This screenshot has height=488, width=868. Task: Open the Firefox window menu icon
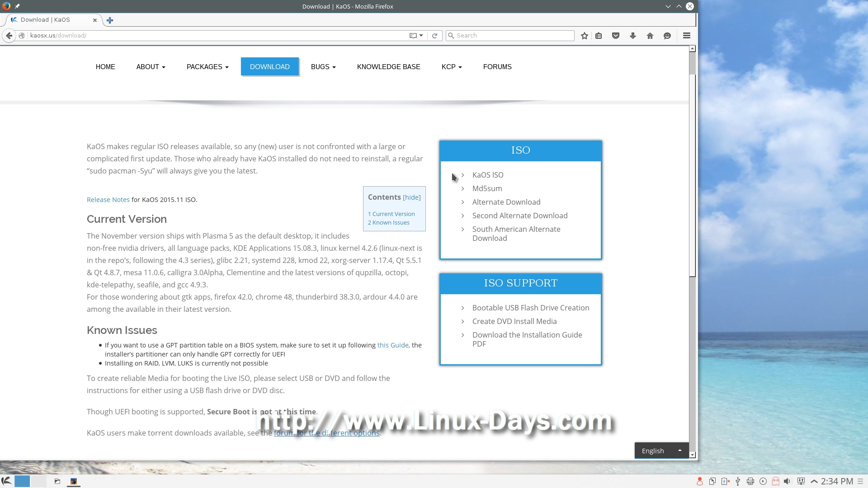pos(6,6)
